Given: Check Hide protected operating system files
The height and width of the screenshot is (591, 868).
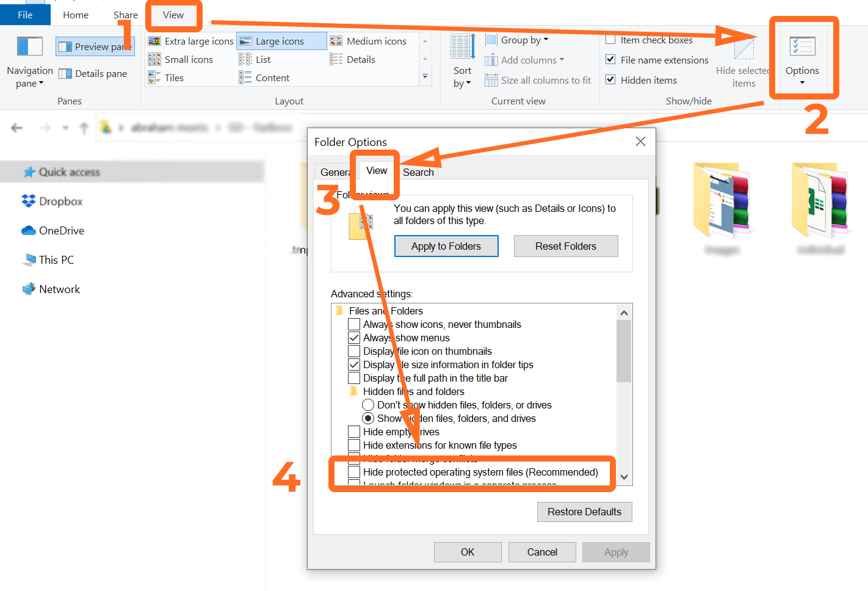Looking at the screenshot, I should point(354,472).
